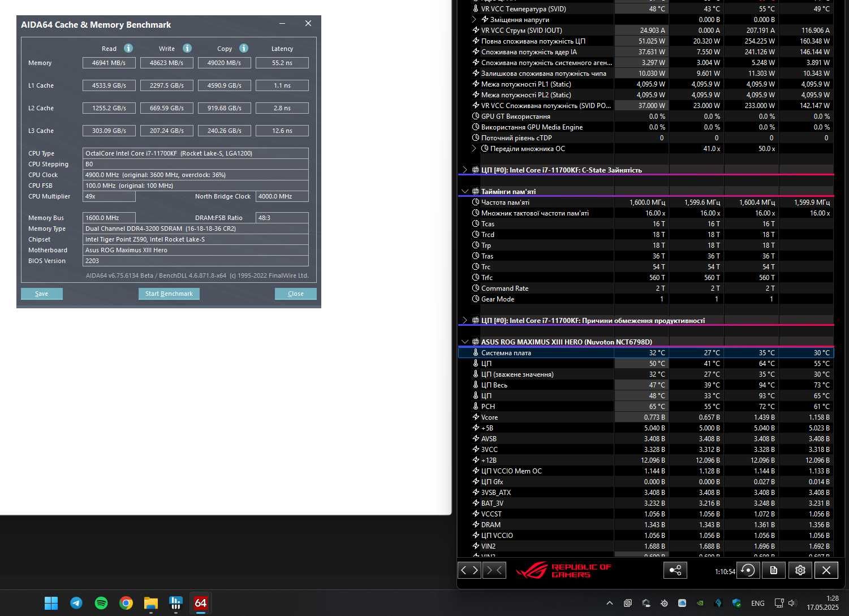Switch to HWiNFO taskbar icon

pos(176,603)
